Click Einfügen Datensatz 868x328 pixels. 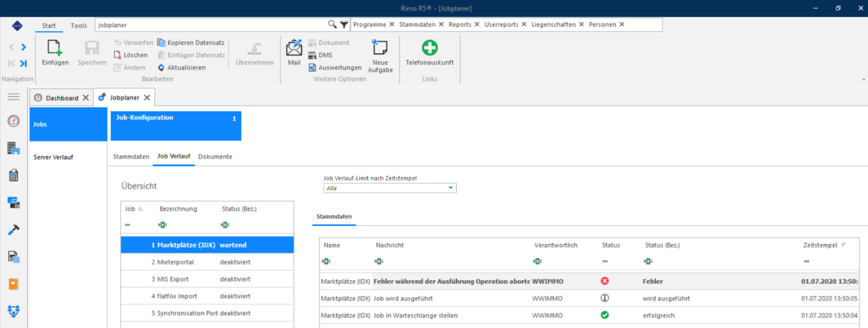pyautogui.click(x=191, y=55)
